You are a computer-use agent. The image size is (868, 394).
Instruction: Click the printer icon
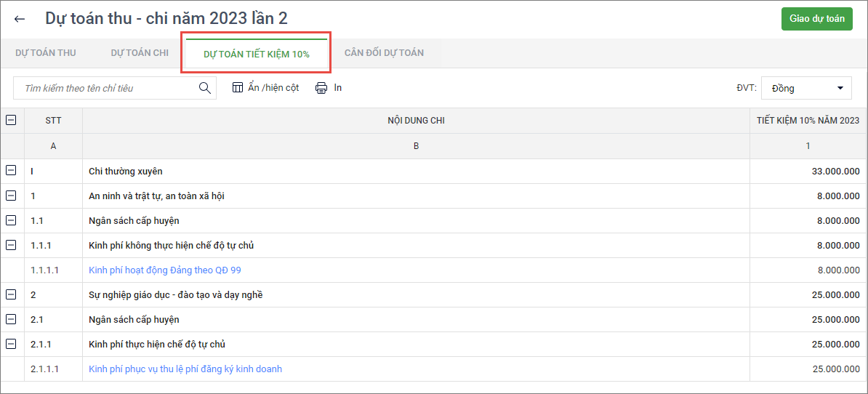(321, 88)
